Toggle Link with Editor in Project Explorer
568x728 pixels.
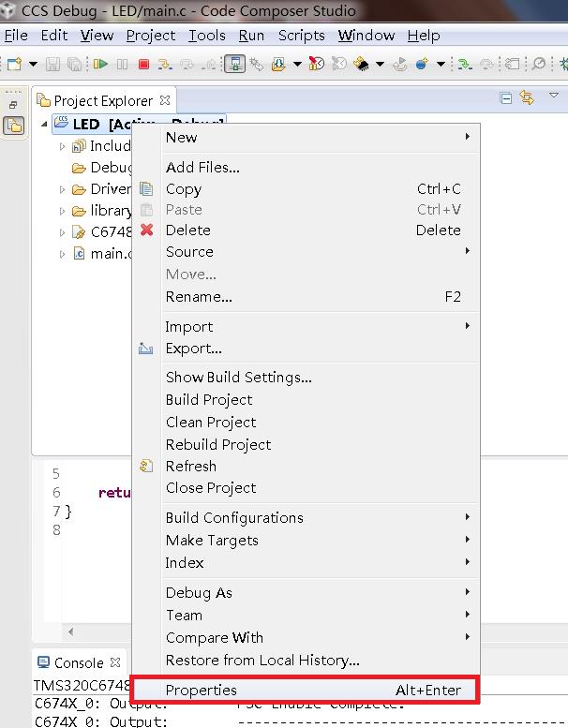(527, 98)
